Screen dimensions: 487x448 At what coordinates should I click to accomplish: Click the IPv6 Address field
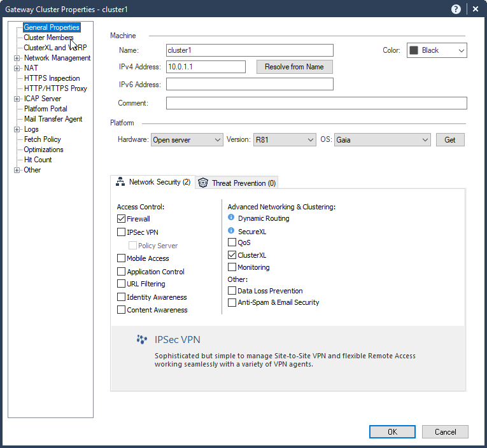pyautogui.click(x=250, y=84)
